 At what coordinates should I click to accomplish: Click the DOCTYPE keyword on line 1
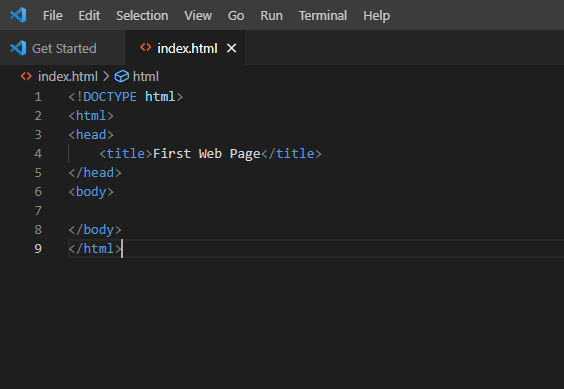[x=110, y=97]
